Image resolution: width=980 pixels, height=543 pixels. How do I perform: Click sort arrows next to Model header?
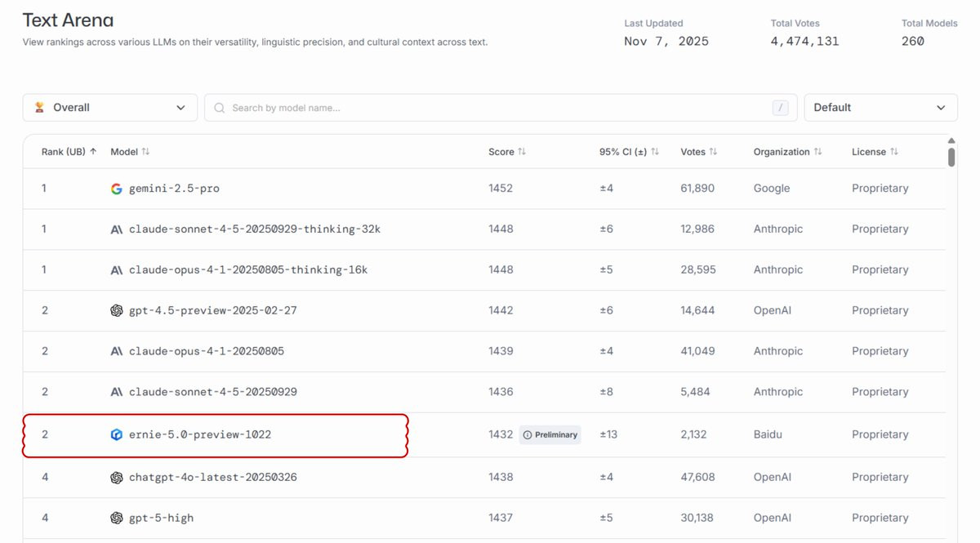145,152
